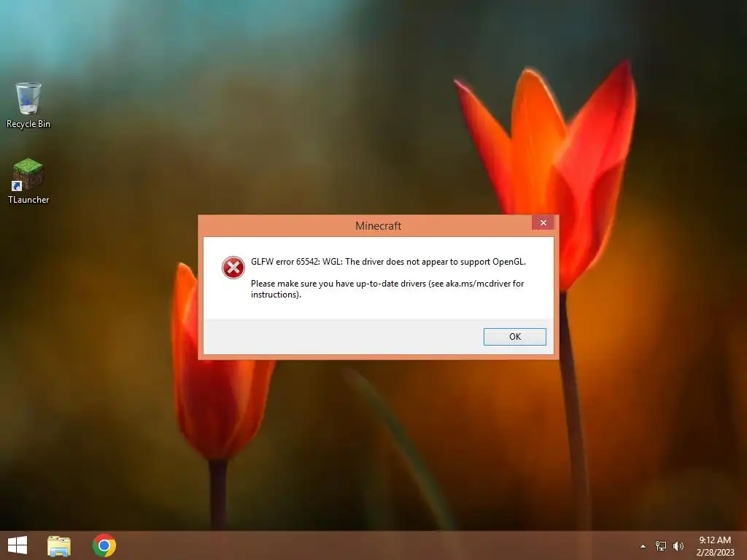Select the TLauncher desktop shortcut
The height and width of the screenshot is (560, 747).
coord(28,182)
